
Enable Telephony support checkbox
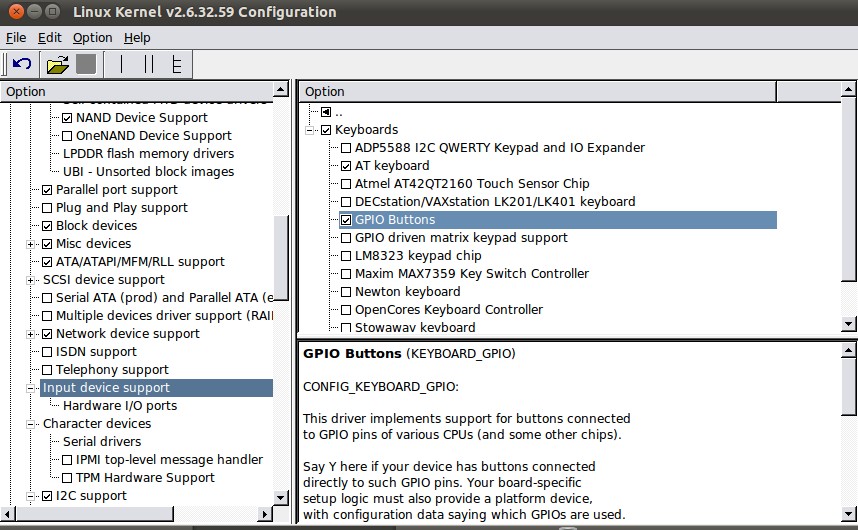tap(47, 370)
